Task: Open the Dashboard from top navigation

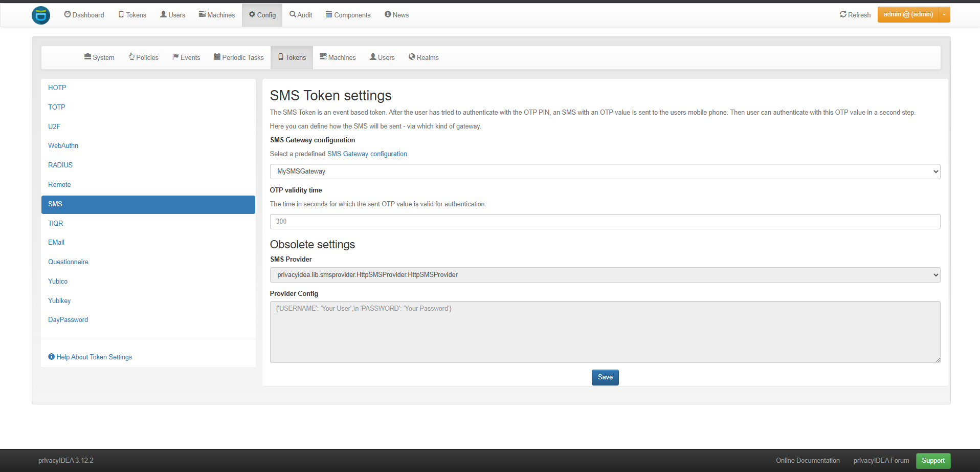Action: [x=84, y=15]
